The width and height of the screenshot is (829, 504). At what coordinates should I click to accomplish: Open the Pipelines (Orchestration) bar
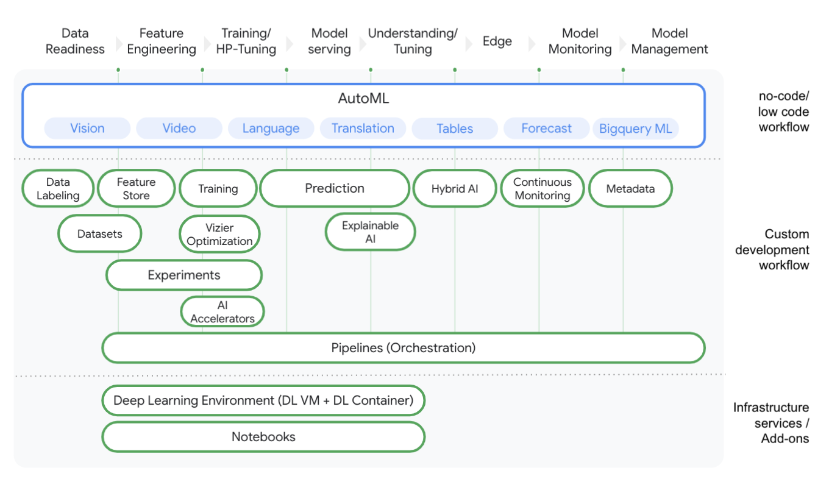403,348
